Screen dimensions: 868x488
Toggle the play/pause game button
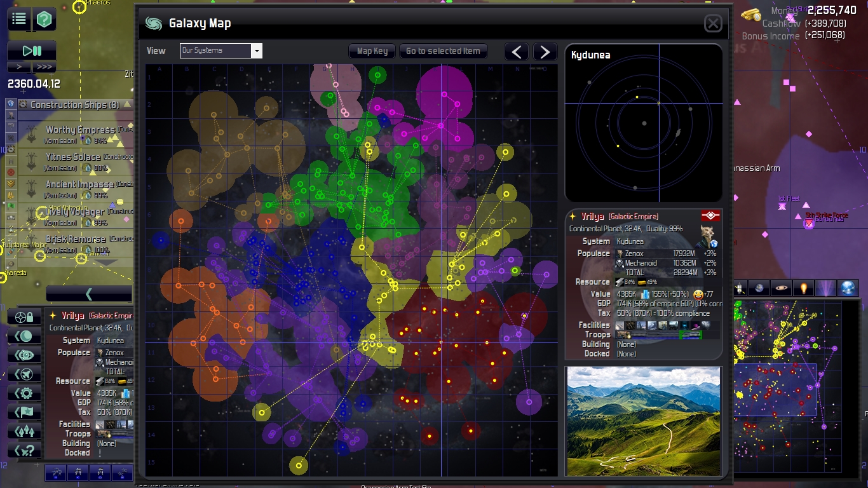(x=32, y=51)
